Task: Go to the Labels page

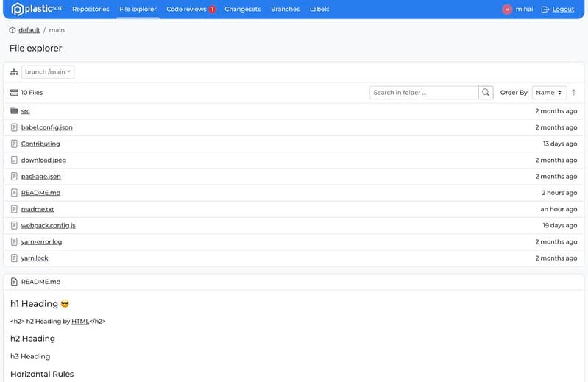Action: [319, 10]
